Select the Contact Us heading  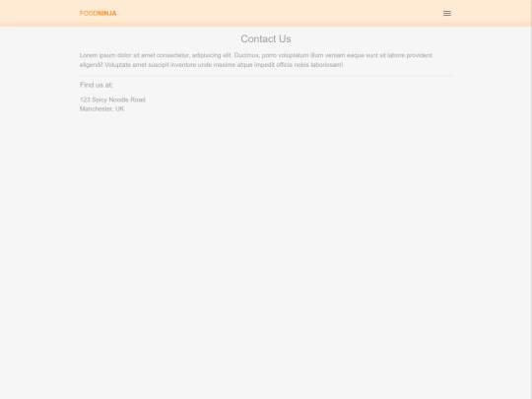coord(266,39)
